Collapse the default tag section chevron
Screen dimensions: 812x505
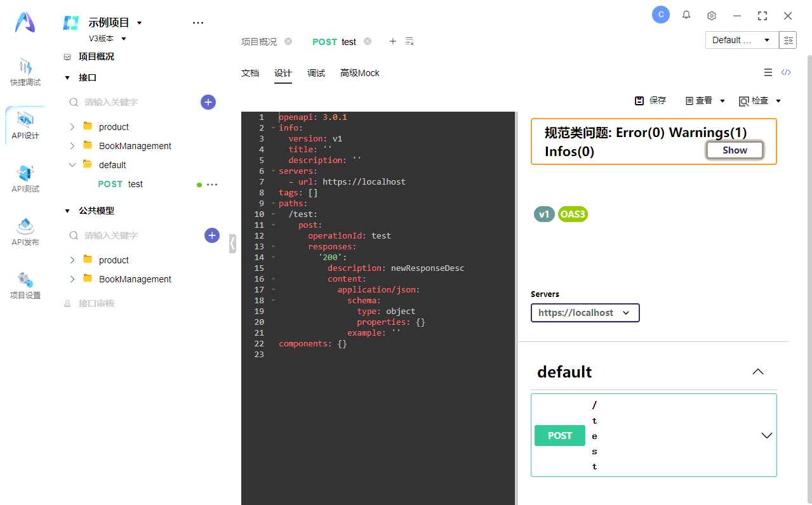758,372
